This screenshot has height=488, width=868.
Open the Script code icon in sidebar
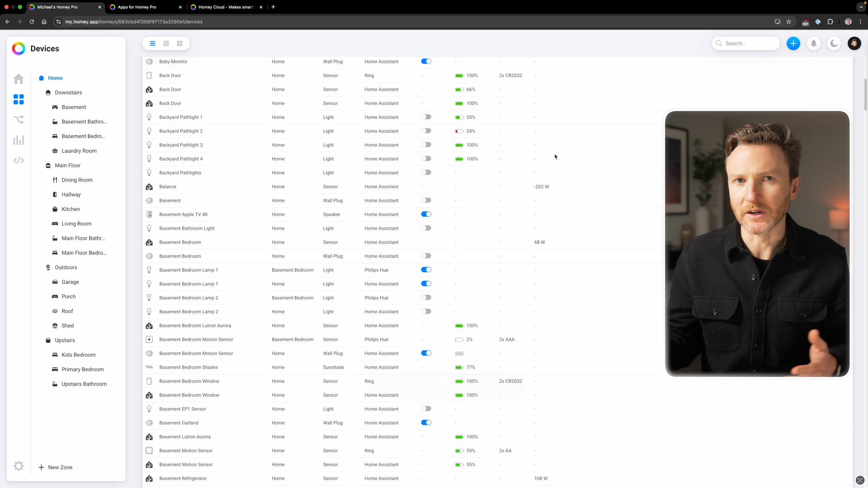(18, 160)
